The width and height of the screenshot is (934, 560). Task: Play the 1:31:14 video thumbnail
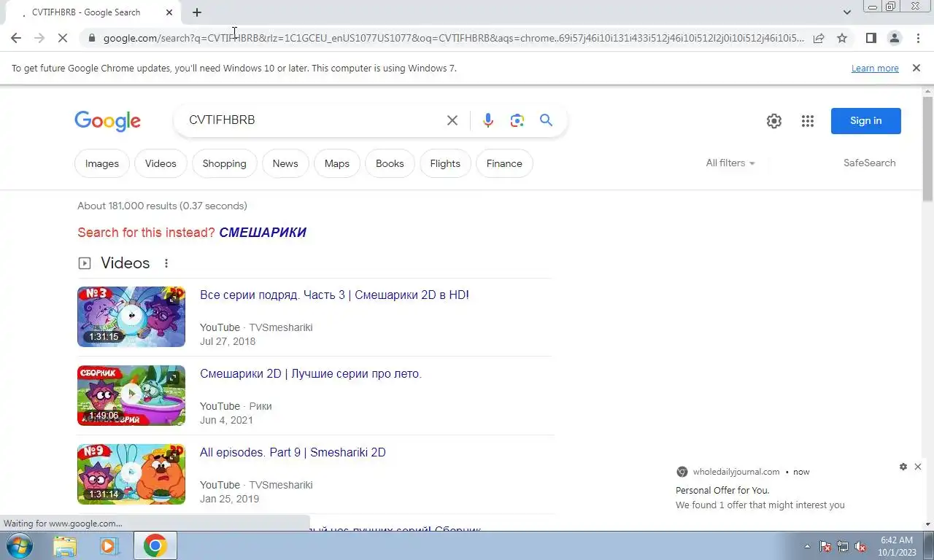pyautogui.click(x=131, y=474)
